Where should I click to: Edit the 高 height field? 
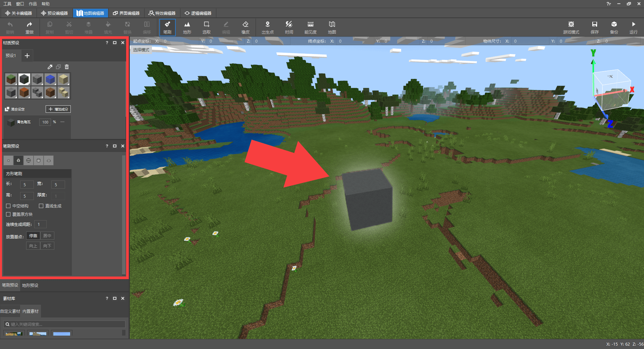pos(26,196)
